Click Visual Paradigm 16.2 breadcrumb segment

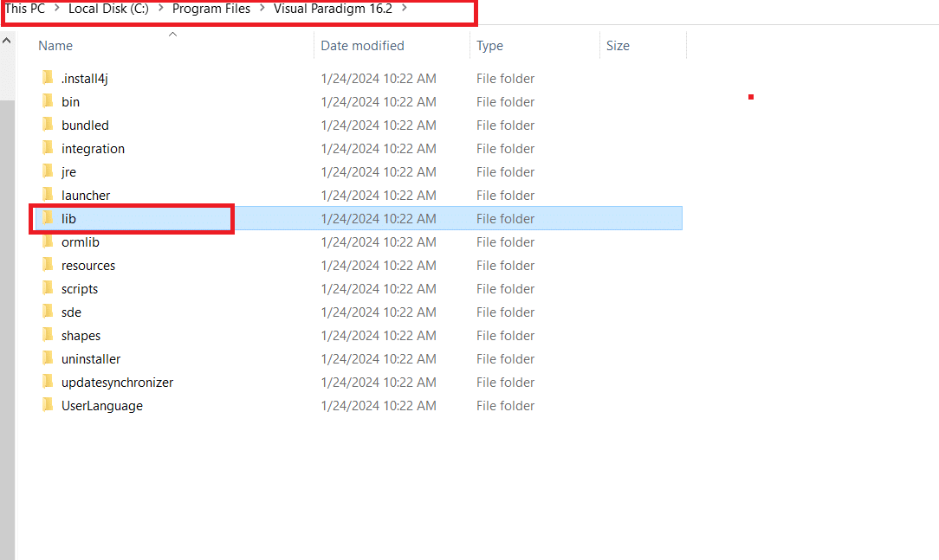tap(333, 9)
